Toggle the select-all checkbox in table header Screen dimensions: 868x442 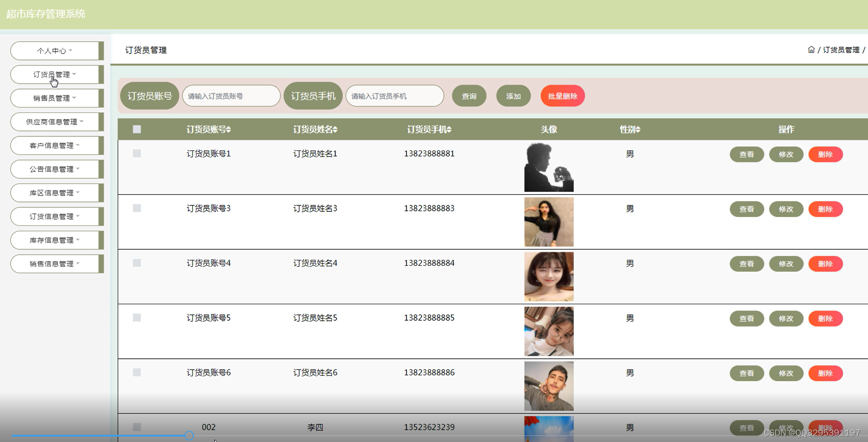(137, 129)
